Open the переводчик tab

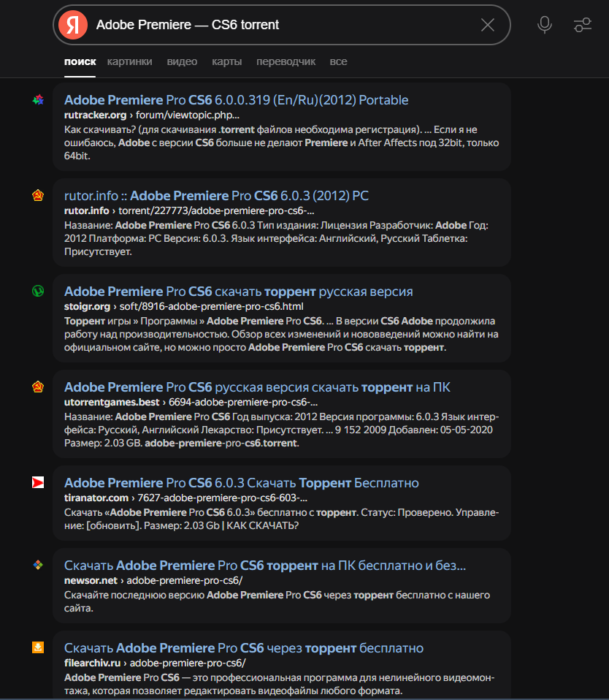(286, 61)
